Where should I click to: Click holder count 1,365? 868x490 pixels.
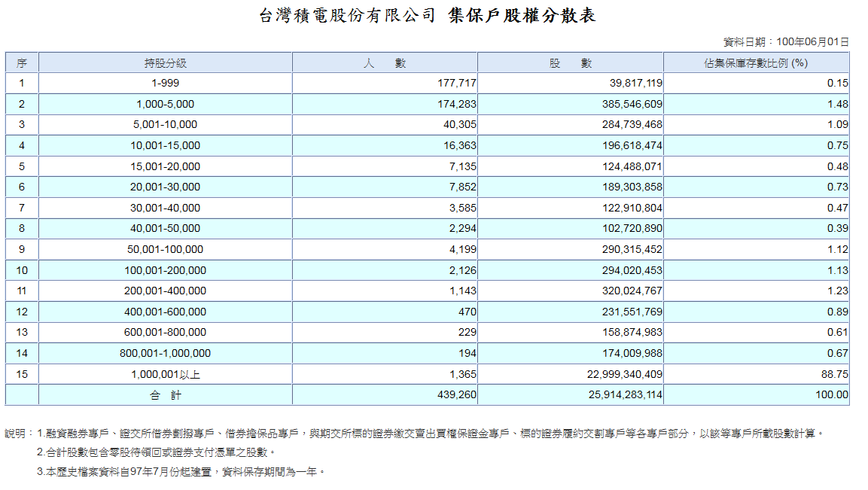[x=463, y=375]
